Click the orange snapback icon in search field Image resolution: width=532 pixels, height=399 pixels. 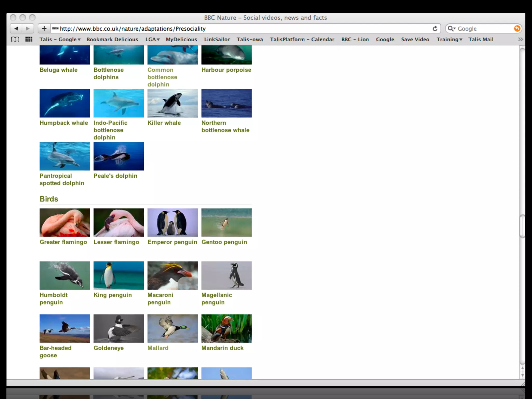coord(517,29)
